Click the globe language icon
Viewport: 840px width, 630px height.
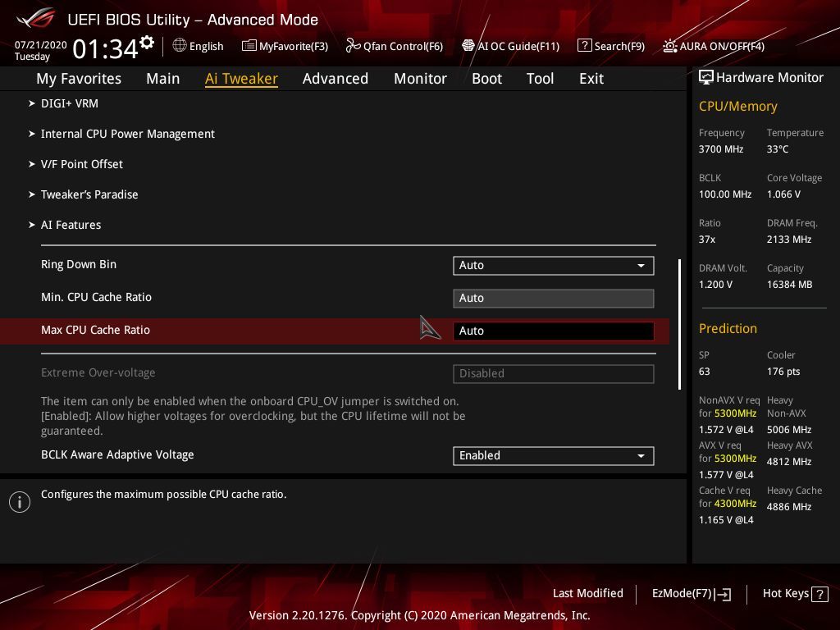[x=180, y=46]
